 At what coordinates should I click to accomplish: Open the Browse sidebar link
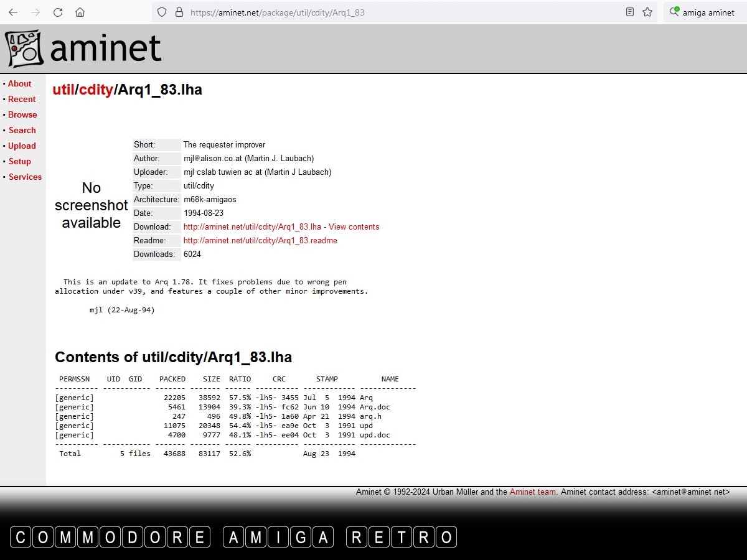point(22,114)
